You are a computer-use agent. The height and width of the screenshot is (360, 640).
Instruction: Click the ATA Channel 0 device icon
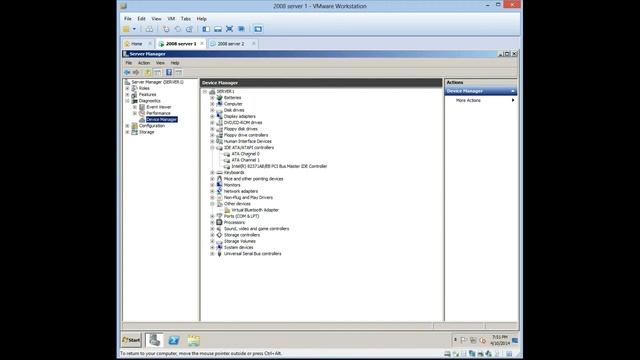(x=227, y=154)
